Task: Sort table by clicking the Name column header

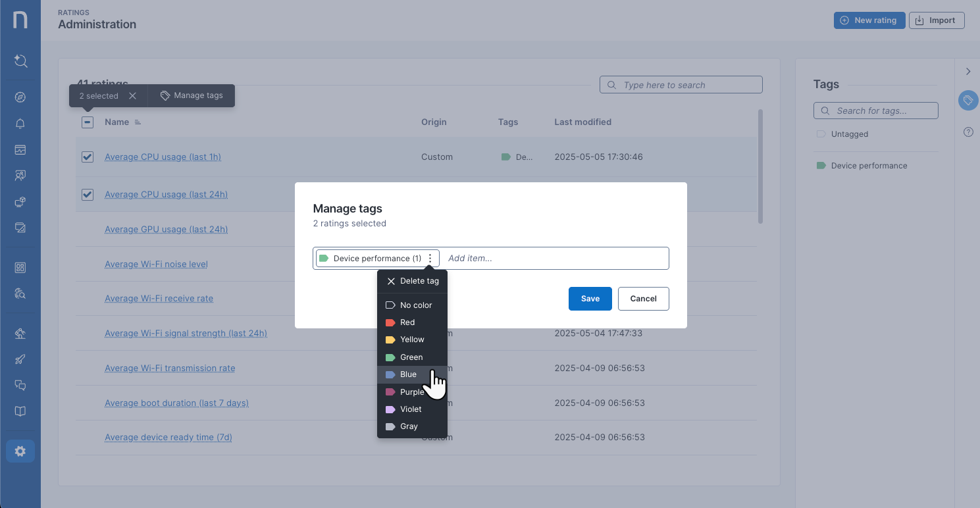Action: click(116, 122)
